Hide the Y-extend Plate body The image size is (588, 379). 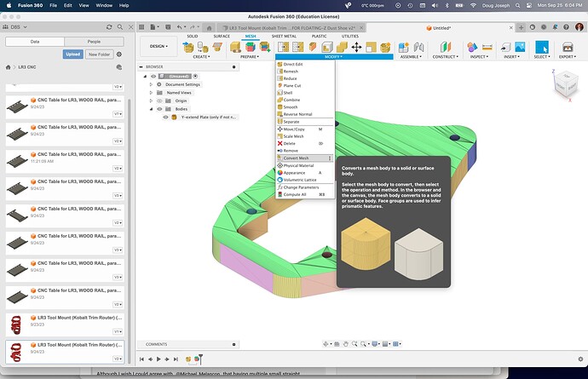click(x=165, y=118)
